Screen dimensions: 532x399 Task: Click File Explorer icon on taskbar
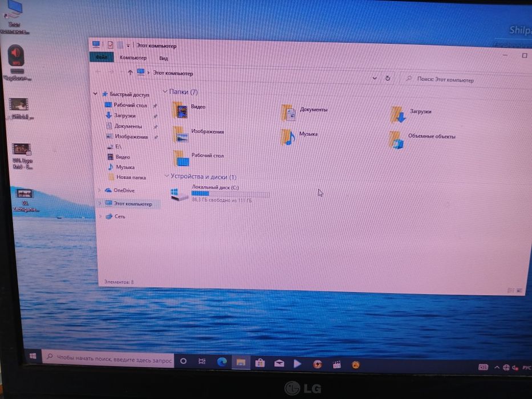pyautogui.click(x=241, y=363)
